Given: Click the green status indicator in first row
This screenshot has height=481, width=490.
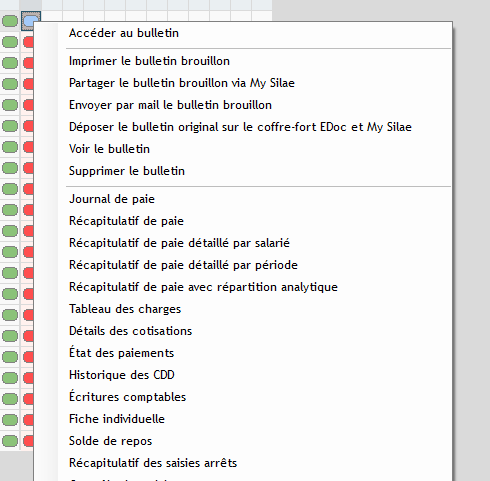Looking at the screenshot, I should pos(10,21).
